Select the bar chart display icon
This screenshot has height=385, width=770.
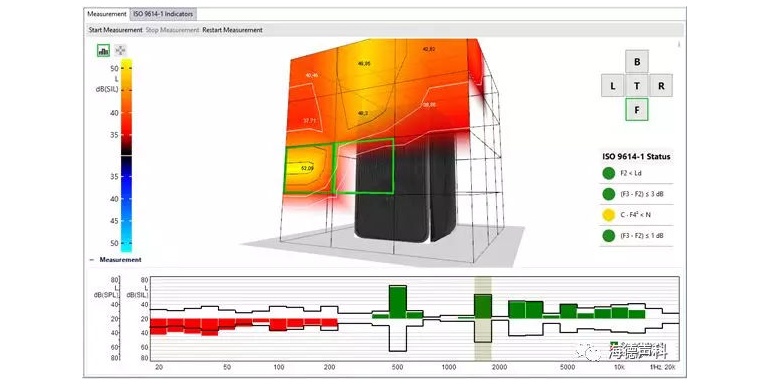(x=103, y=50)
